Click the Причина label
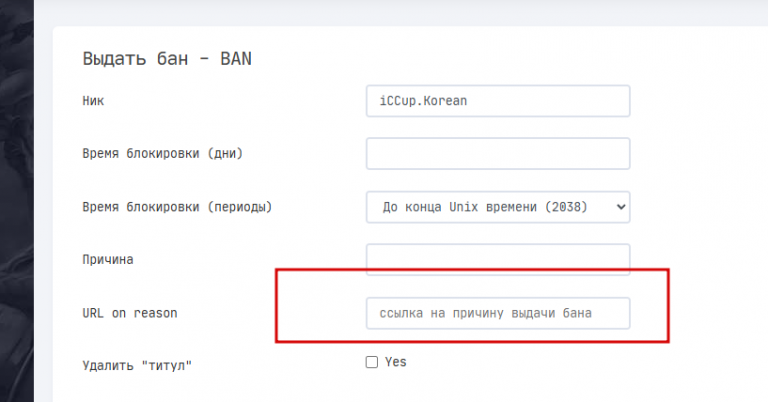768x402 pixels. [x=108, y=260]
